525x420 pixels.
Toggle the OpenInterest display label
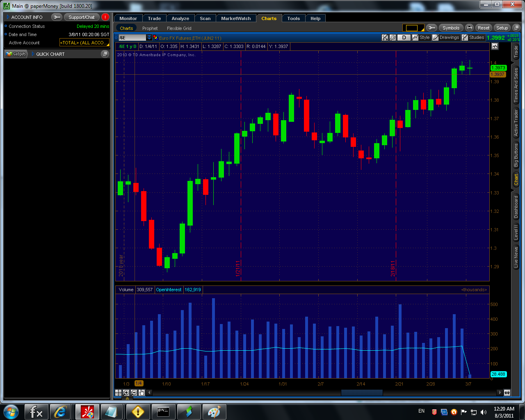[169, 290]
